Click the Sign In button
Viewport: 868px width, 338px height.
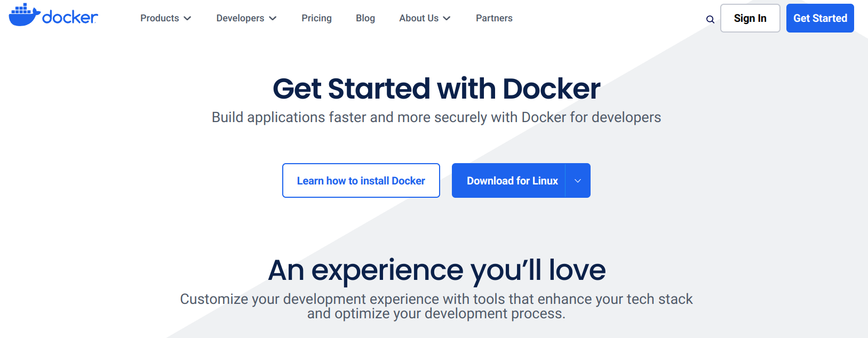(x=750, y=18)
